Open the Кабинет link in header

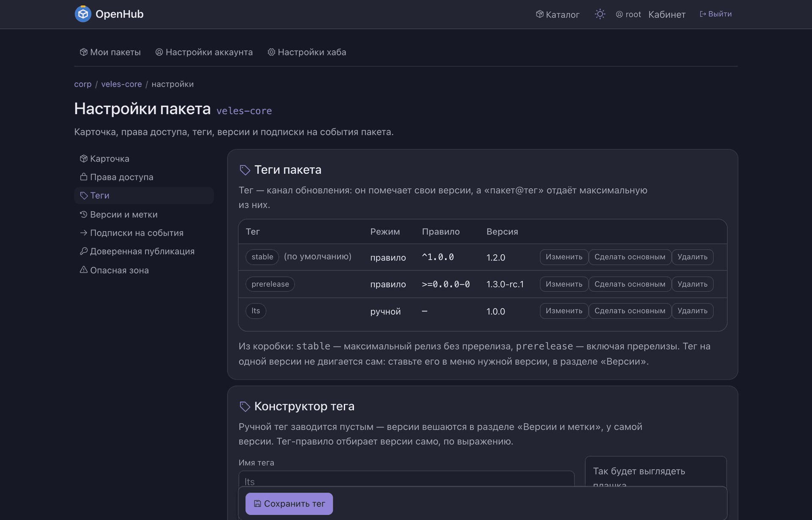[667, 14]
